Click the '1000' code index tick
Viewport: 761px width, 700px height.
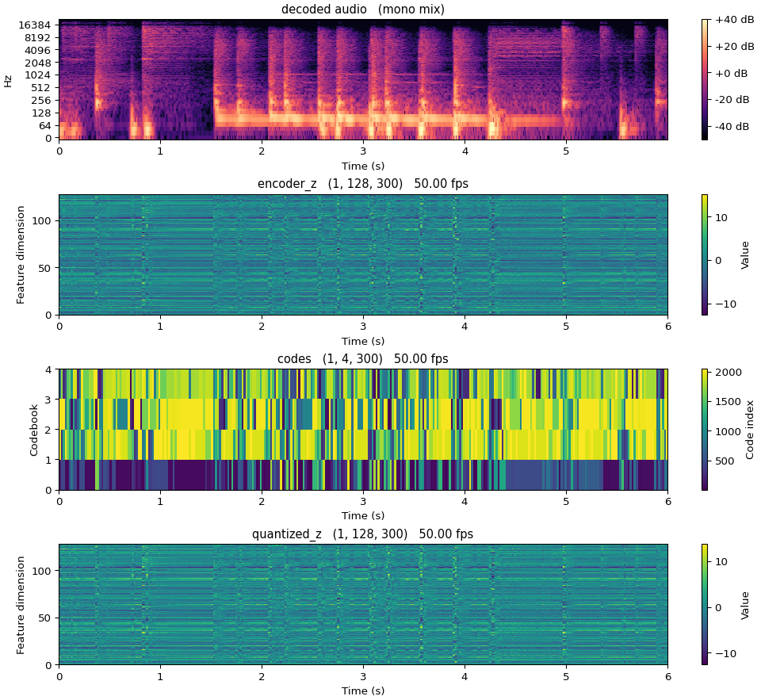tap(729, 431)
